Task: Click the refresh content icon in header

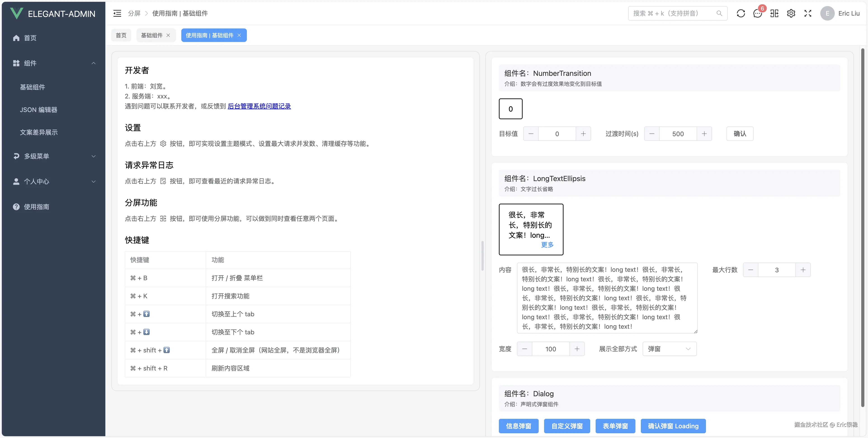Action: (x=741, y=14)
